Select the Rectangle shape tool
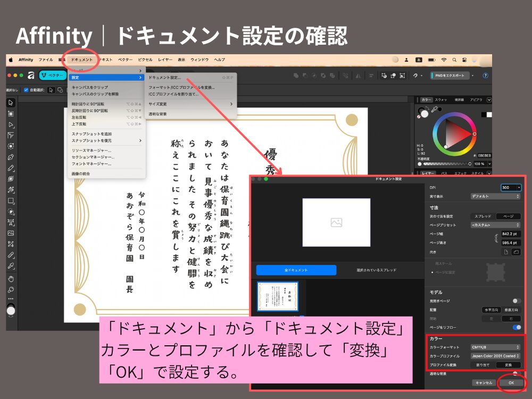 11,201
